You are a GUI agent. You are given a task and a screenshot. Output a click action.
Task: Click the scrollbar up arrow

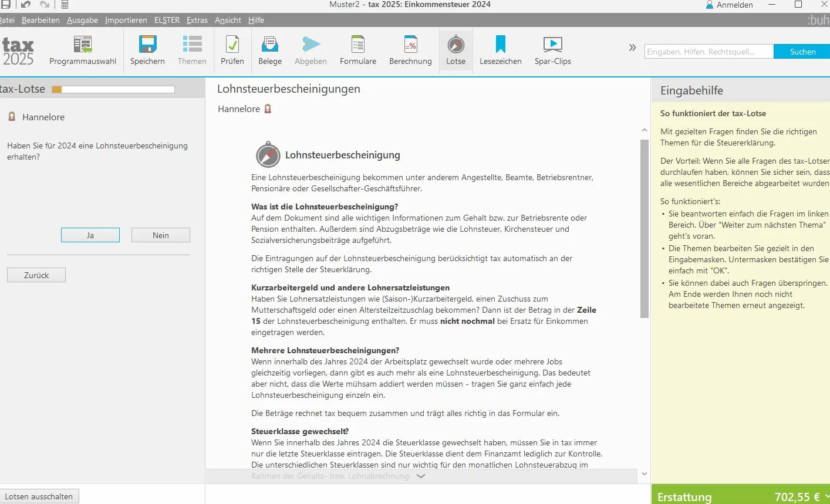644,130
